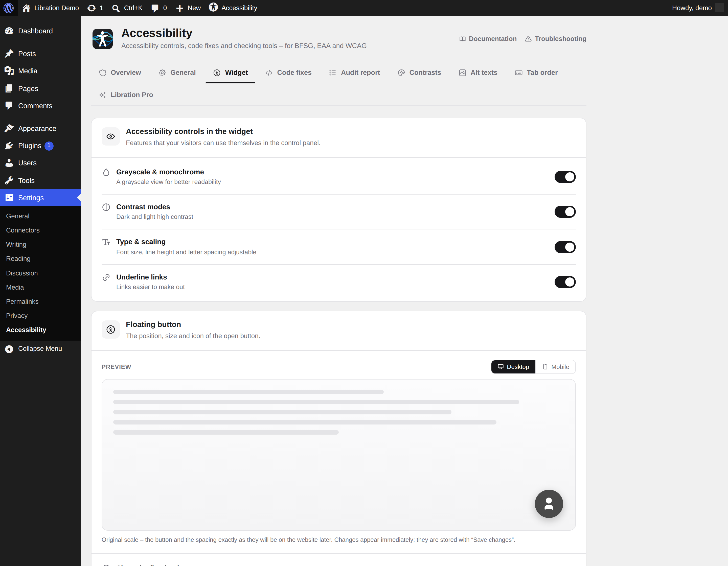The height and width of the screenshot is (566, 728).
Task: Open the Comments sidebar menu
Action: click(x=40, y=106)
